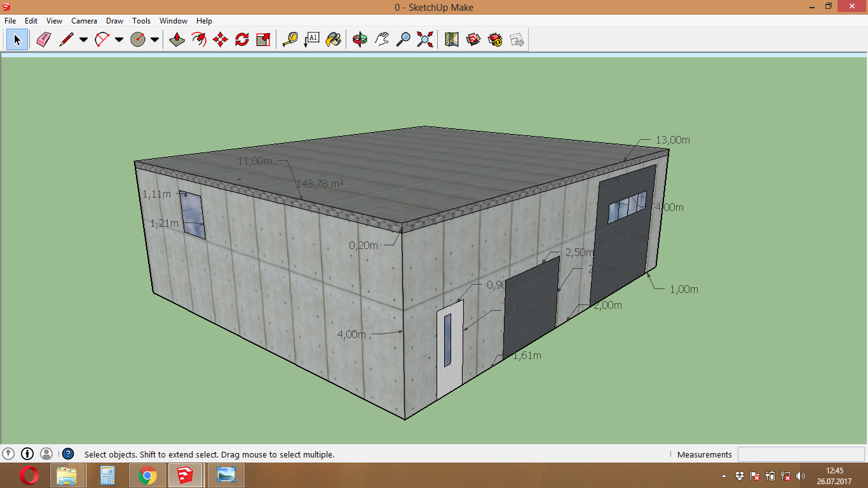Click the Measurements input box

[x=800, y=454]
